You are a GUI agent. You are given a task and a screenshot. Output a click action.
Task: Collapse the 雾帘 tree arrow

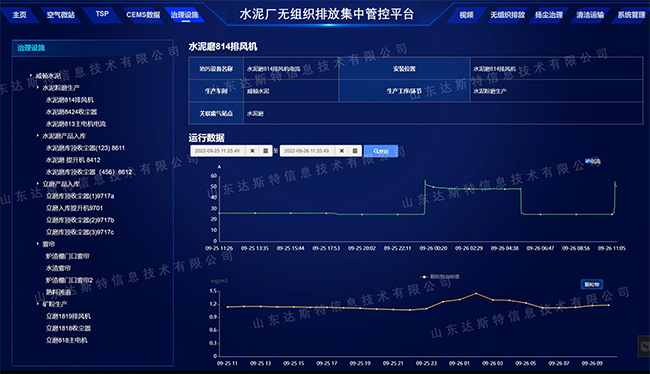[x=38, y=244]
